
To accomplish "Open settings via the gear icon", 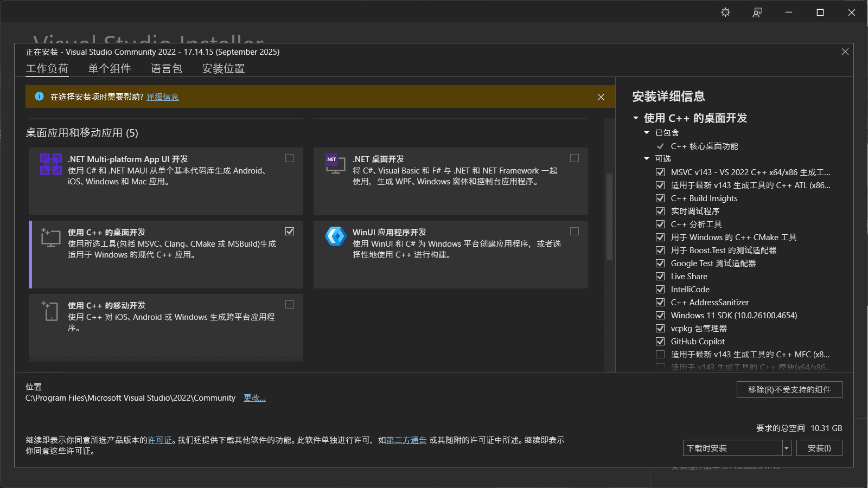I will tap(725, 12).
